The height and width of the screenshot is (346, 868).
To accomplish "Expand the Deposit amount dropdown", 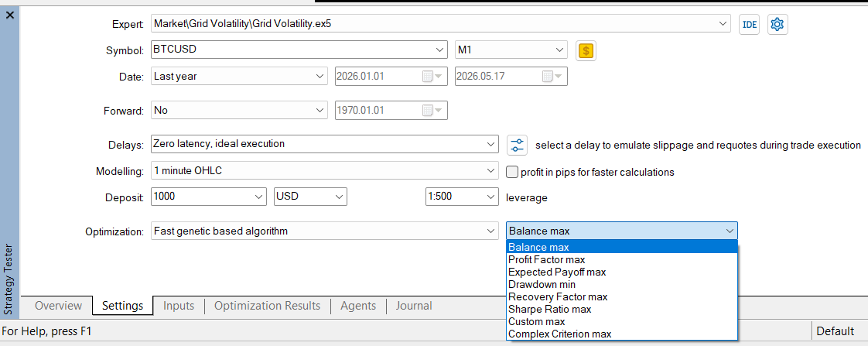I will point(259,197).
